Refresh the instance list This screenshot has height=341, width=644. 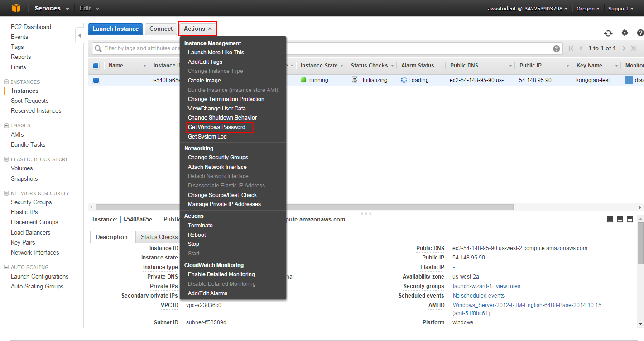tap(608, 33)
